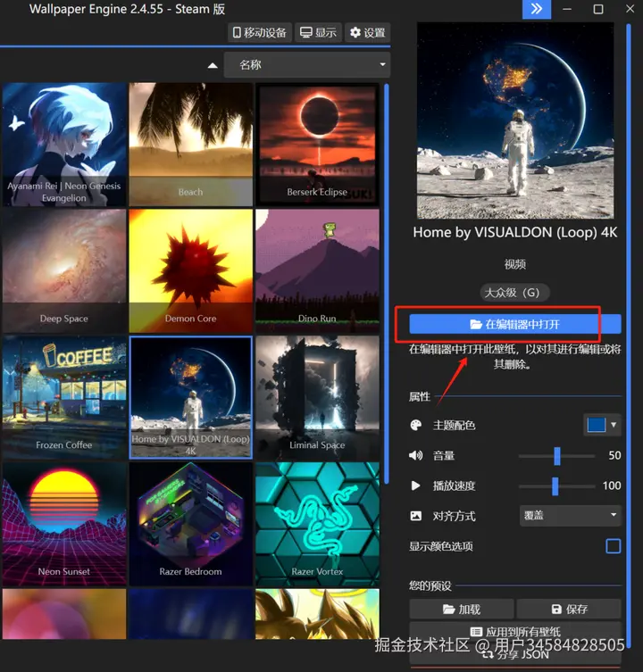The height and width of the screenshot is (672, 643).
Task: Minimize the Wallpaper Engine window
Action: (x=567, y=9)
